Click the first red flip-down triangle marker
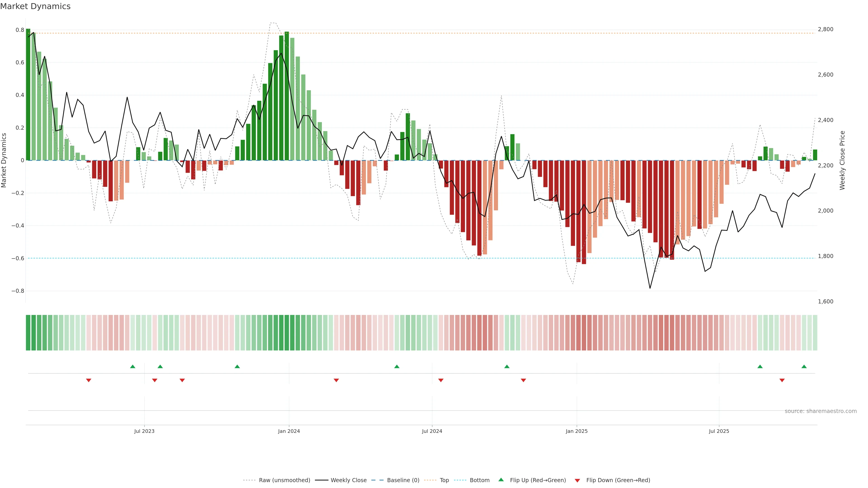This screenshot has height=488, width=868. (89, 380)
